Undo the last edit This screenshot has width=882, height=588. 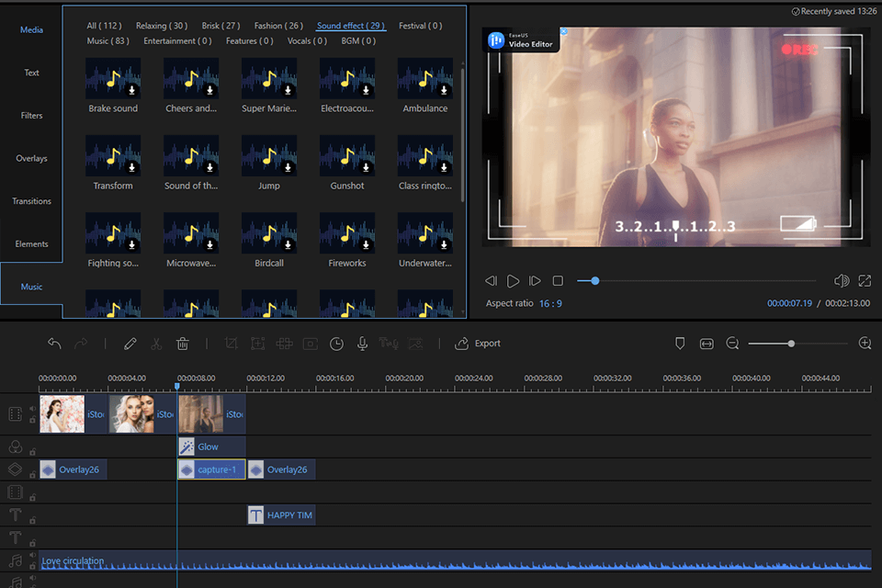tap(54, 343)
